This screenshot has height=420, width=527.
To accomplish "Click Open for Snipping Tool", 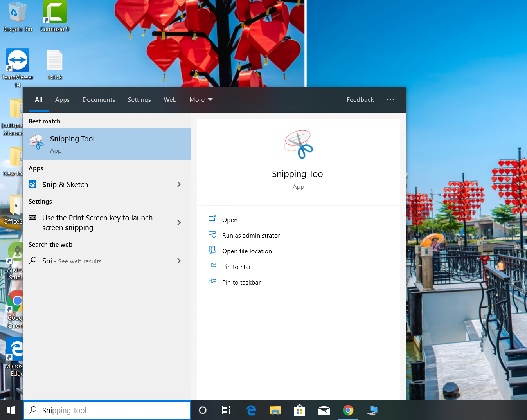I will point(230,220).
